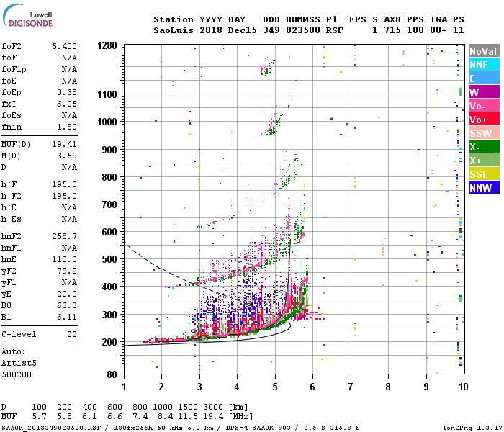
Task: Select the SSW legend swatch
Action: pos(484,133)
